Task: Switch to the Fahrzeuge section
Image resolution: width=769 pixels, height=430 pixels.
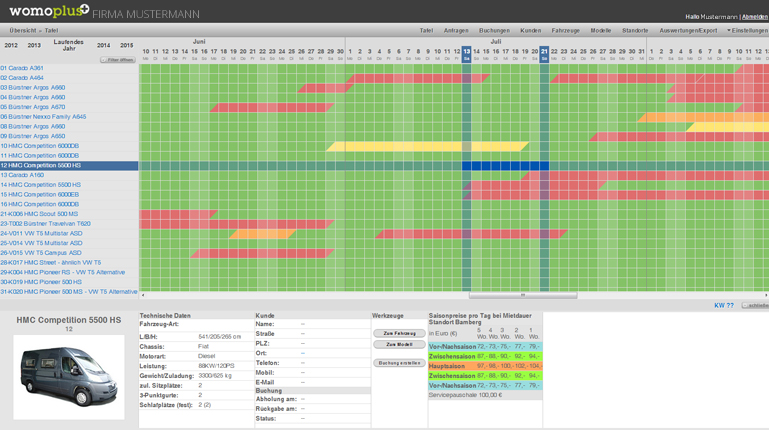Action: coord(565,30)
